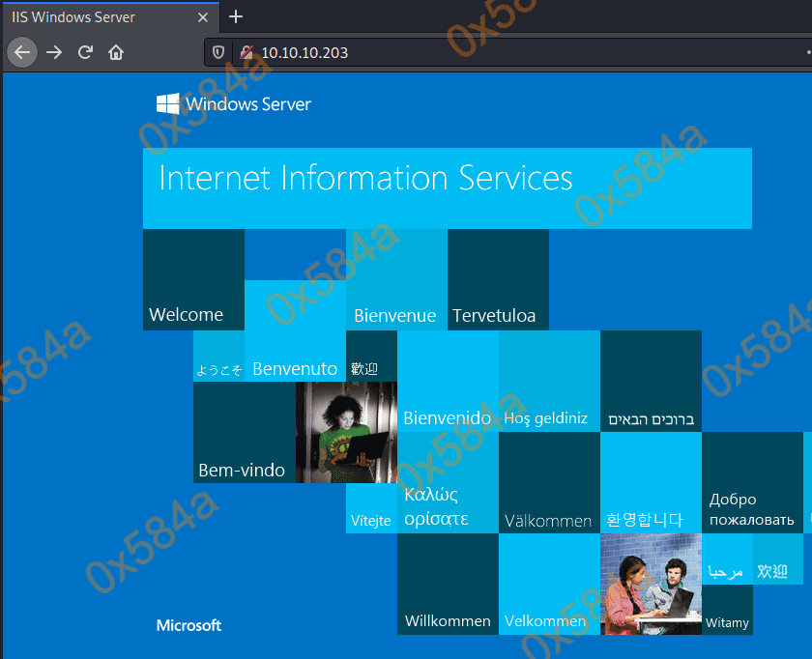Click the woman with laptop photo
The height and width of the screenshot is (659, 812).
[x=346, y=432]
